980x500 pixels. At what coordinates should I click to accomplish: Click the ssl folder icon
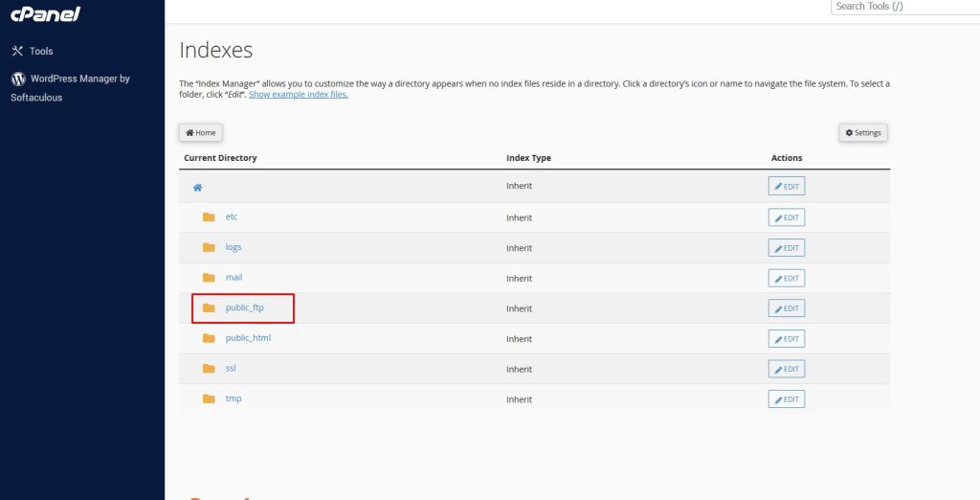pyautogui.click(x=209, y=369)
